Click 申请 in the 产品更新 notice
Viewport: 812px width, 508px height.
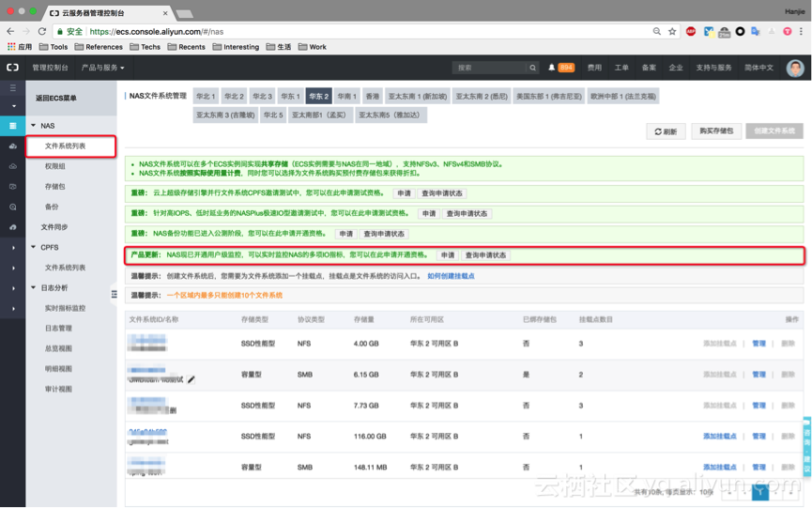click(448, 255)
